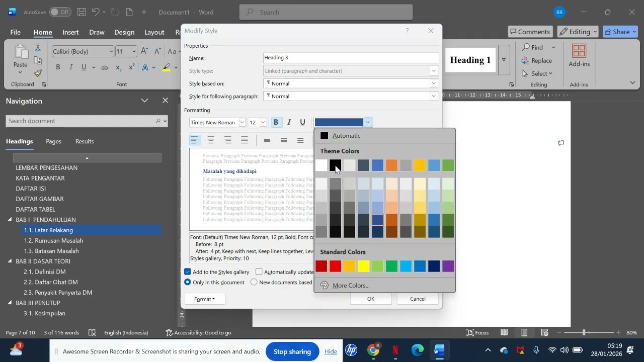Image resolution: width=644 pixels, height=362 pixels.
Task: Select justify alignment in dialog
Action: point(245,140)
